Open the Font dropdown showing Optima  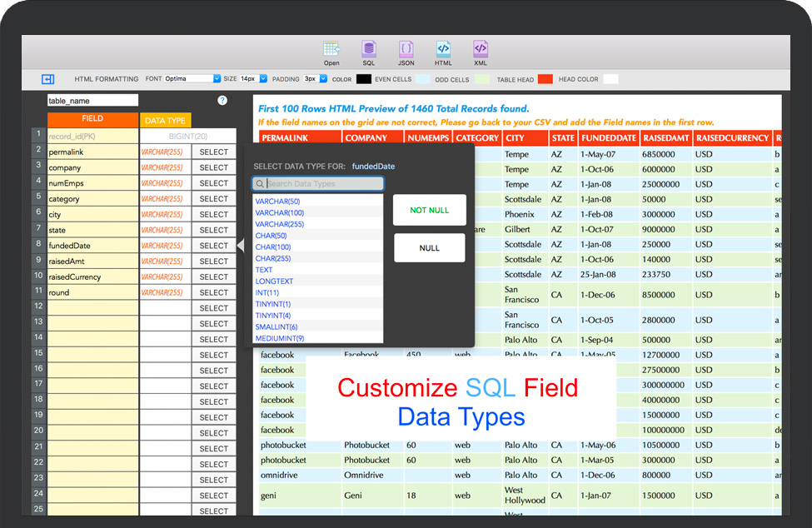tap(192, 79)
